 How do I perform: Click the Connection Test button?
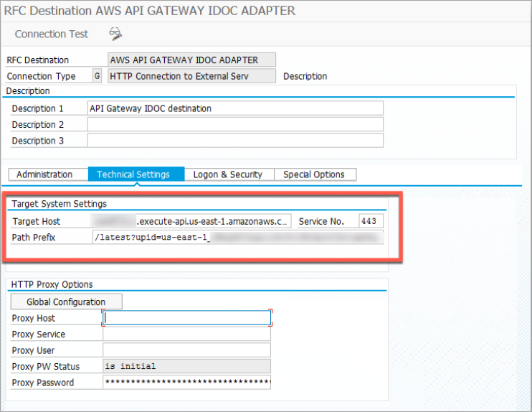[x=51, y=34]
